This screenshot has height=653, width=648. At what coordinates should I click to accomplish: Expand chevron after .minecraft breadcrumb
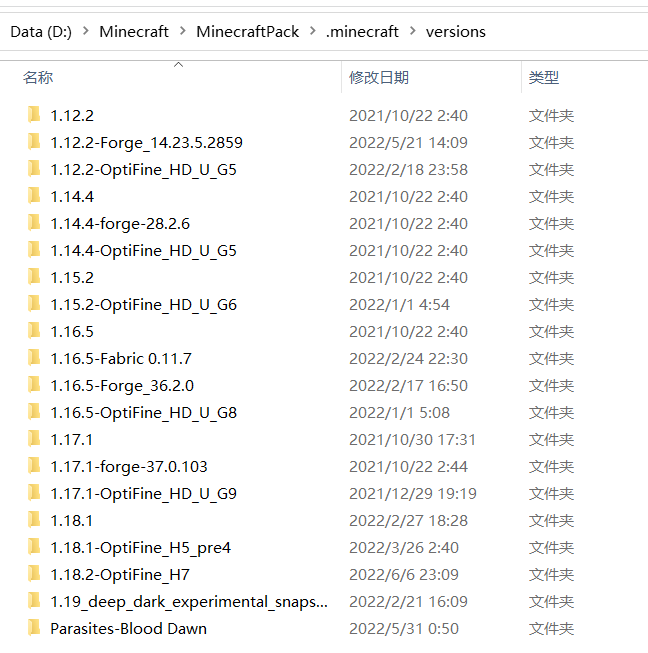coord(413,31)
